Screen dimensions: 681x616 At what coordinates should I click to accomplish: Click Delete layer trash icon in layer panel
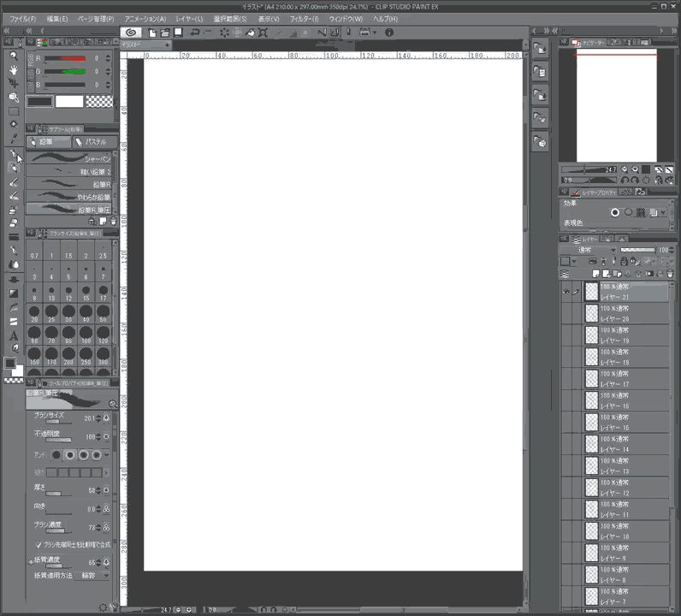670,274
